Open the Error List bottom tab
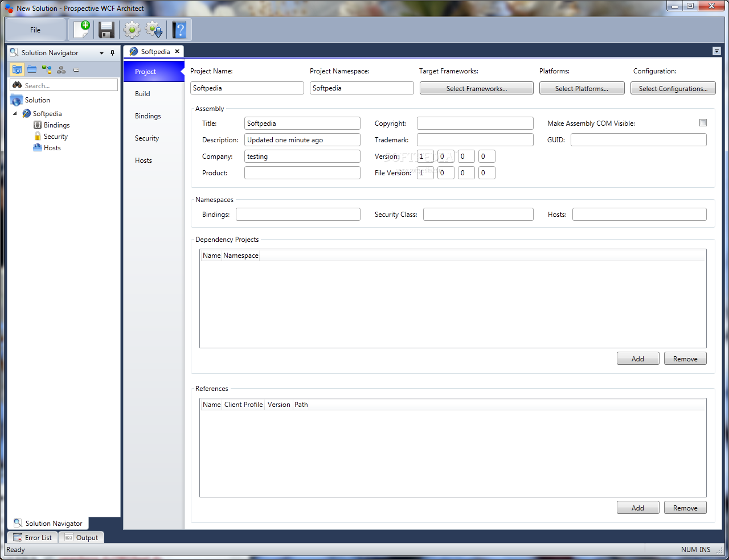 32,537
